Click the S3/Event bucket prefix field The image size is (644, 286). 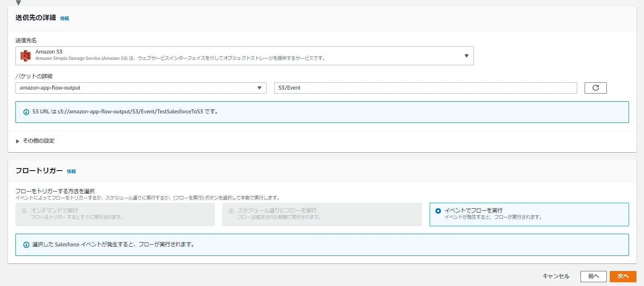425,88
